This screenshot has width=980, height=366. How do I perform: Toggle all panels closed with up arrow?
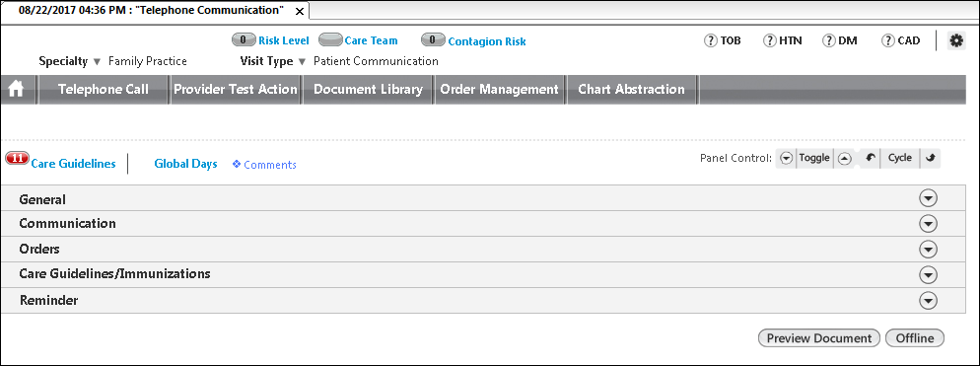tap(844, 158)
